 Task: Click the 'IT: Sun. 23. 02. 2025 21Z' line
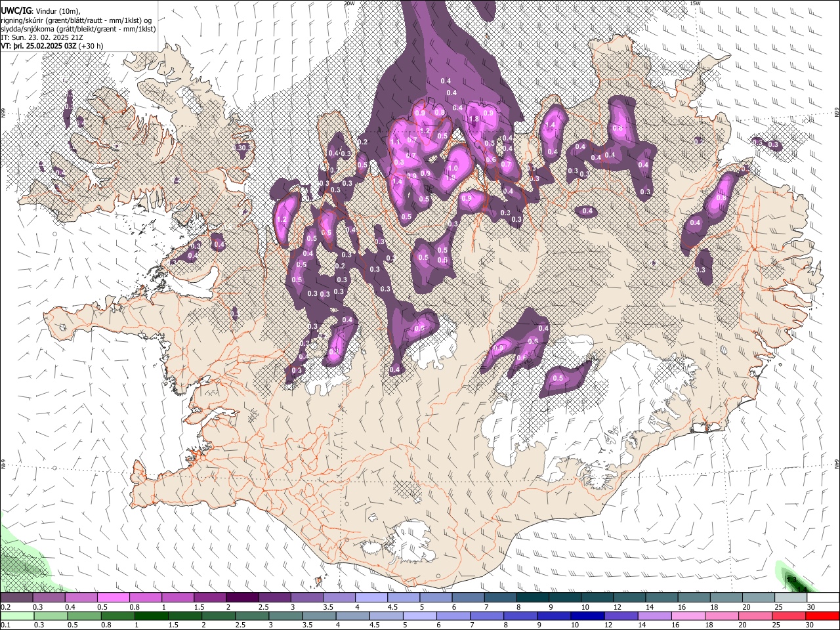41,37
